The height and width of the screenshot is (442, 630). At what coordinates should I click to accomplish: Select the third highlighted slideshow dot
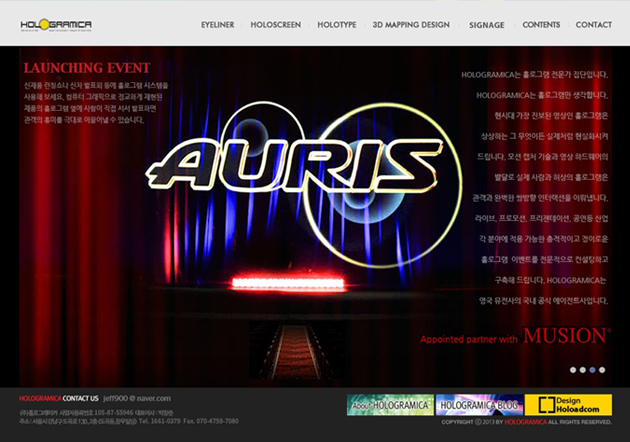592,370
